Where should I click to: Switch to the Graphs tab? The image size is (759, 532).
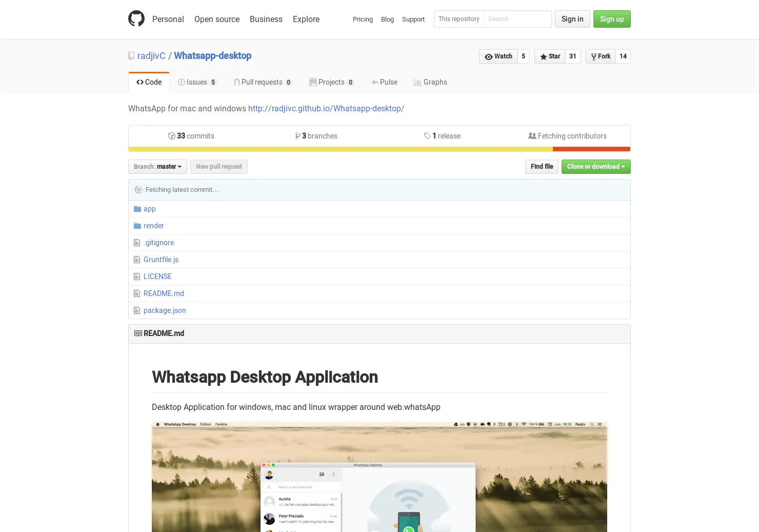click(x=430, y=82)
